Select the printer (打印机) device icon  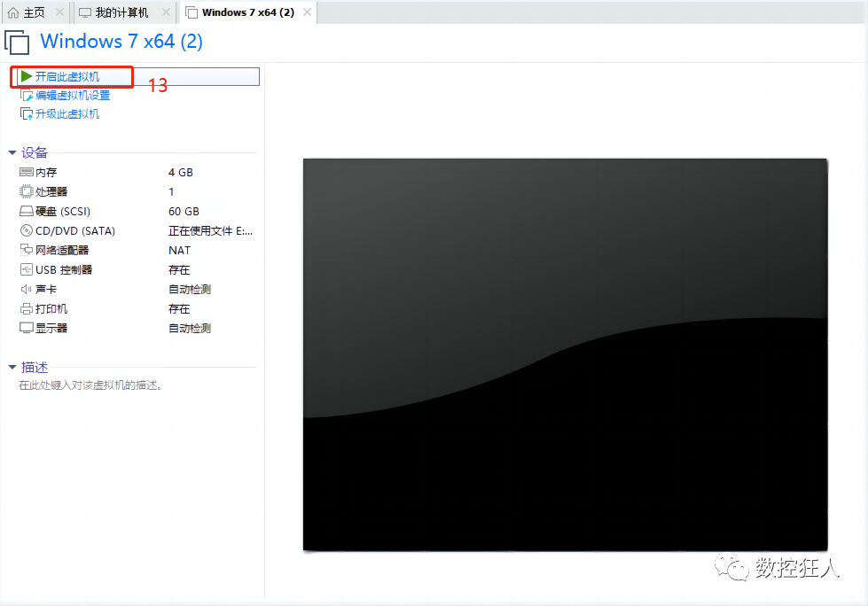coord(26,308)
